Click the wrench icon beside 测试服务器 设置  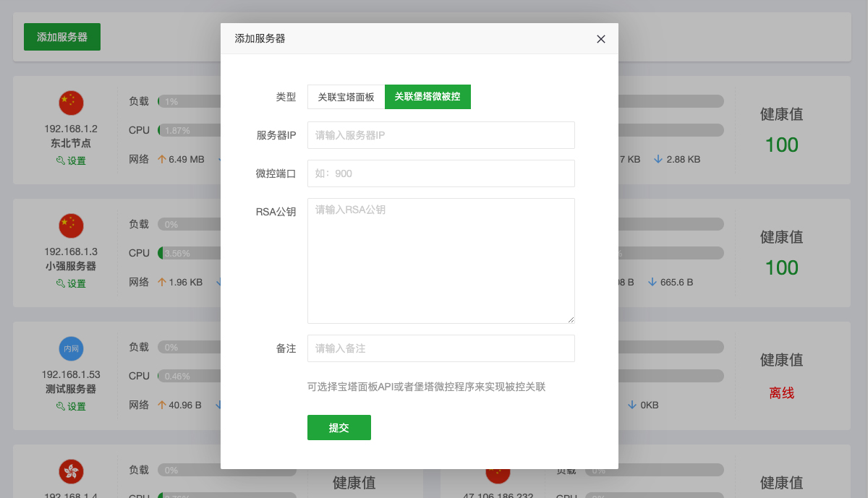60,406
